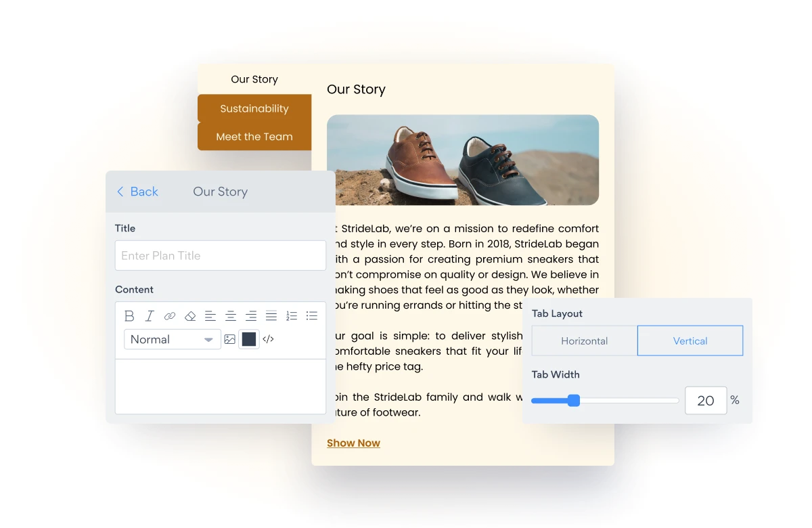Apply italic formatting in content editor
The height and width of the screenshot is (528, 812).
[x=150, y=316]
